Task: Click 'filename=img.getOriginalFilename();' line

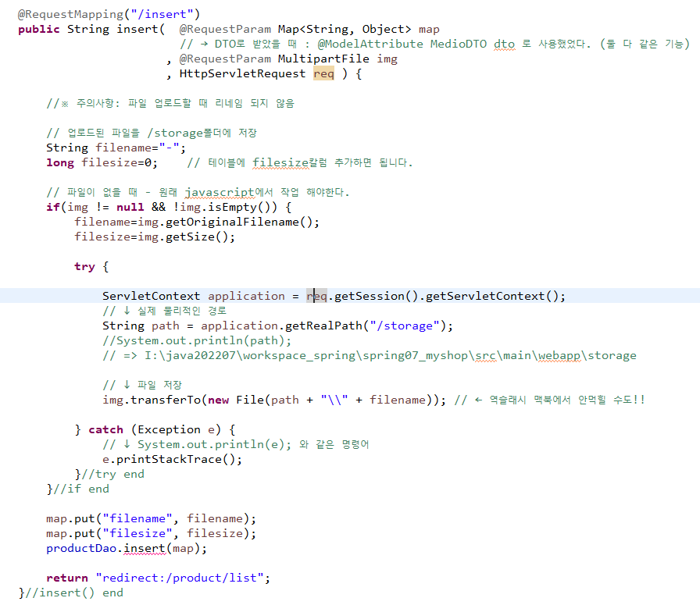Action: point(197,222)
